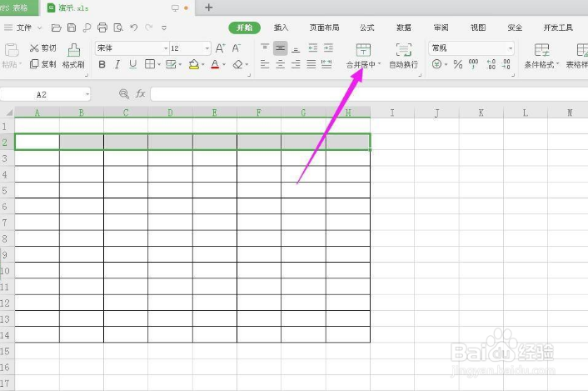Justify text alignment icon
588x391 pixels.
coord(311,64)
